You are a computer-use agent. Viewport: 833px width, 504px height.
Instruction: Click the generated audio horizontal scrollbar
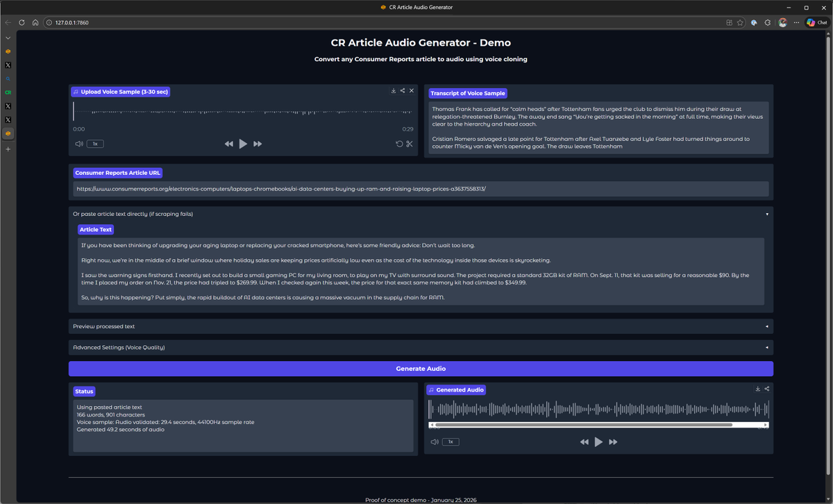tap(583, 424)
